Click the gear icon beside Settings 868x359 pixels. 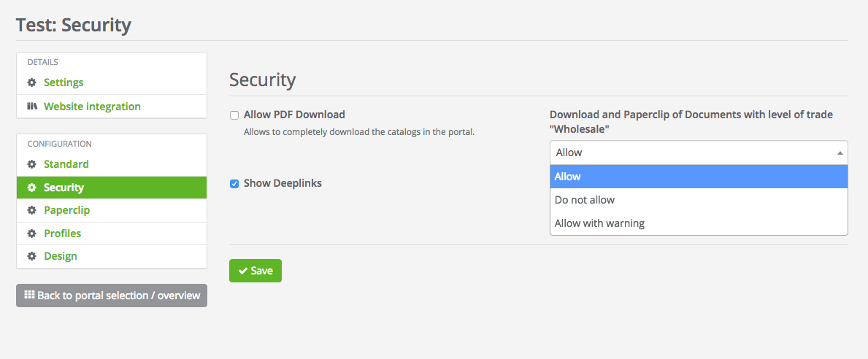point(32,82)
